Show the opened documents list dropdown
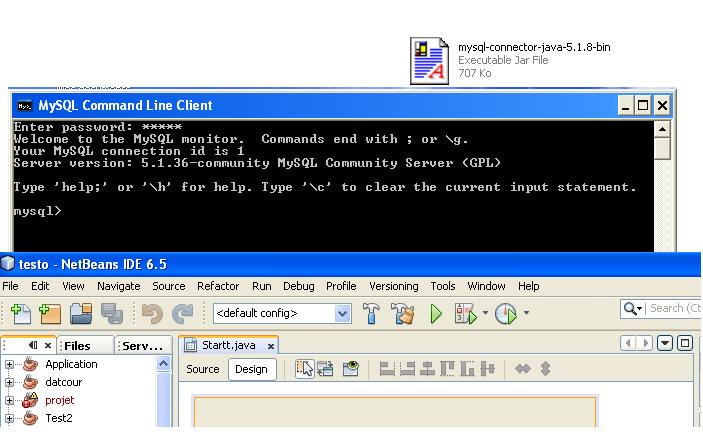Screen dimensions: 703x432 tap(664, 344)
